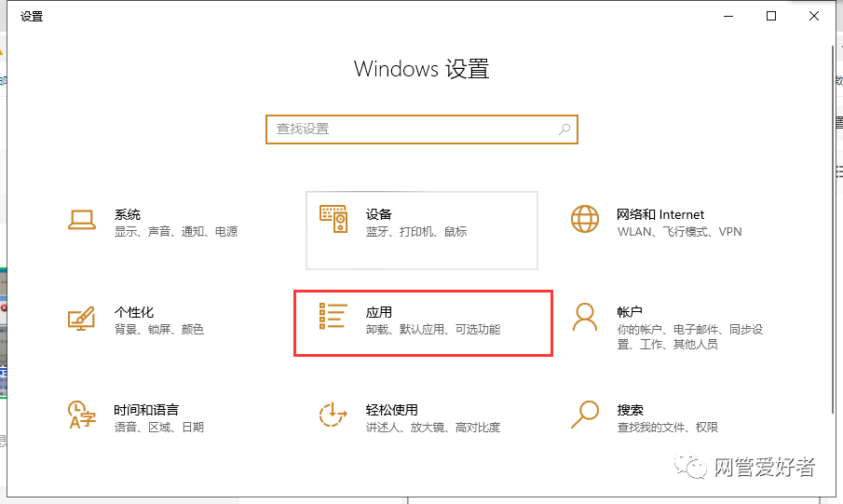Open the 个性化 settings label
843x504 pixels.
click(134, 312)
